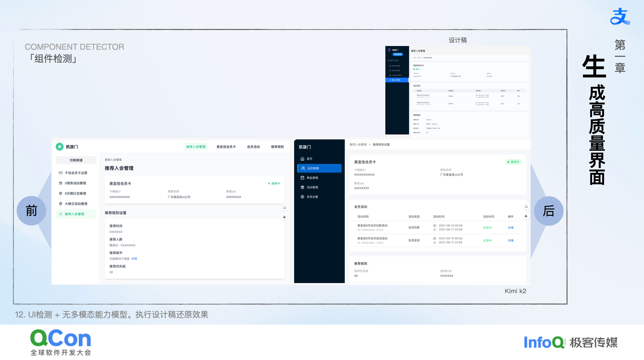
Task: Click the 活动名称 column header
Action: [363, 217]
